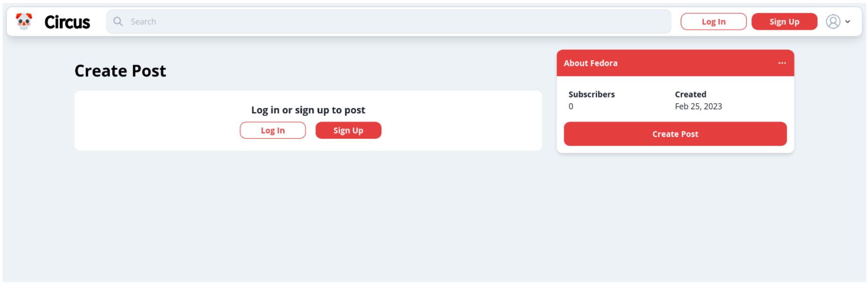Click the "Log in or sign up to post" text
868x284 pixels.
click(x=308, y=110)
